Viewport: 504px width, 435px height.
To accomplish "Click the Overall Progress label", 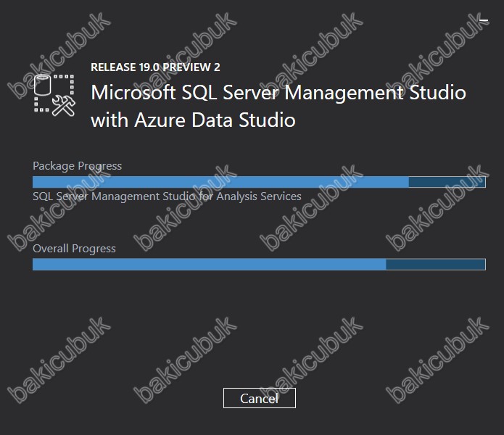I will tap(74, 249).
